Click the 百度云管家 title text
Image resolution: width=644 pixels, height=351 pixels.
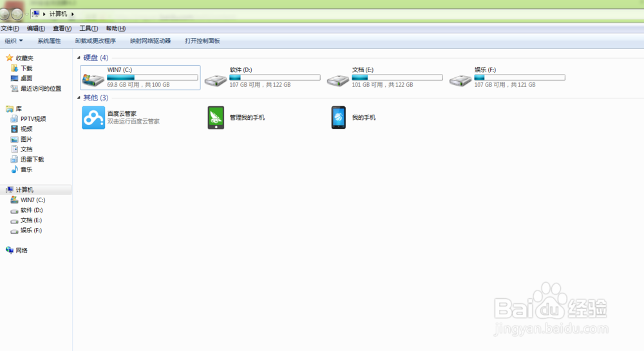[122, 113]
